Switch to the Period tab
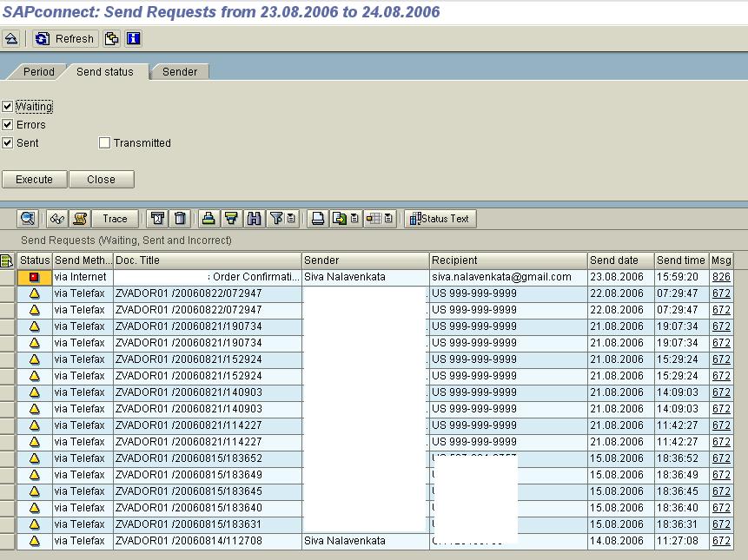The width and height of the screenshot is (748, 560). [38, 72]
